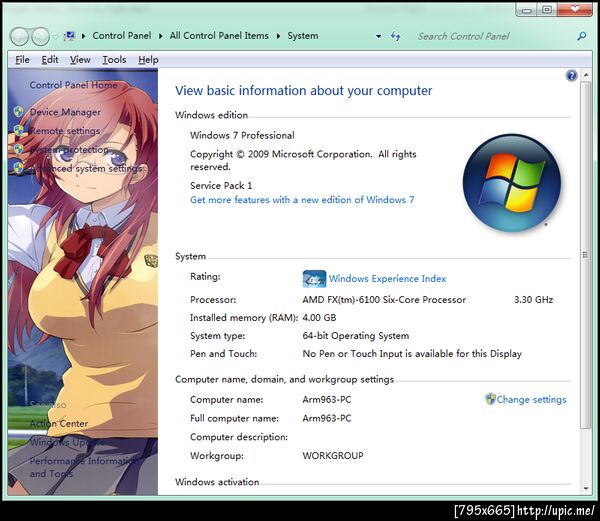Expand the arrow before Control Panel breadcrumb
Viewport: 600px width, 521px height.
point(83,36)
